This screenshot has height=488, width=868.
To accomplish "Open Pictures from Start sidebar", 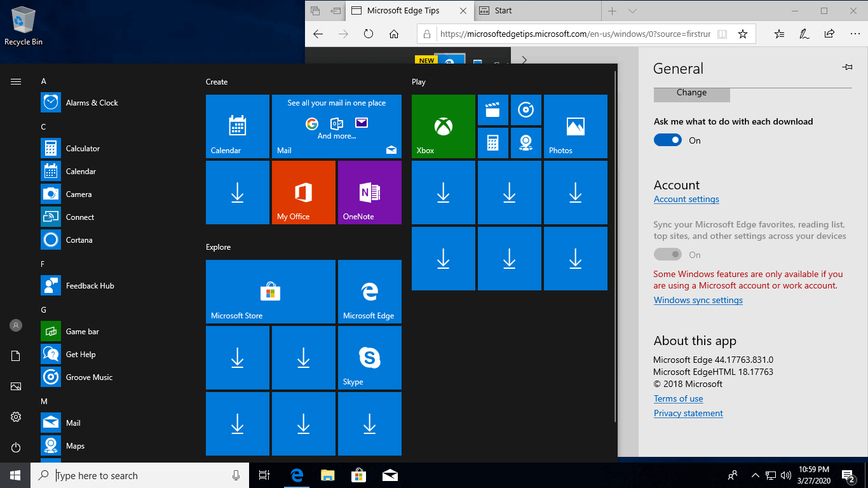I will [16, 386].
